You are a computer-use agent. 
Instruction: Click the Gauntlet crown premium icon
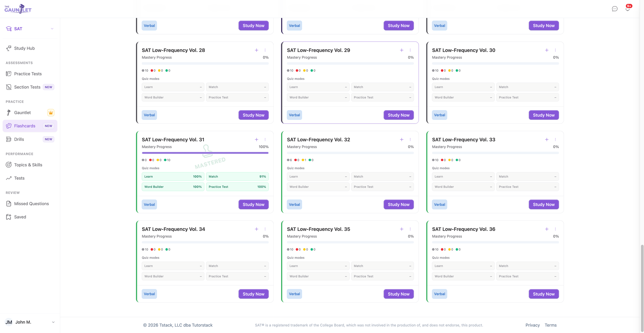click(51, 113)
